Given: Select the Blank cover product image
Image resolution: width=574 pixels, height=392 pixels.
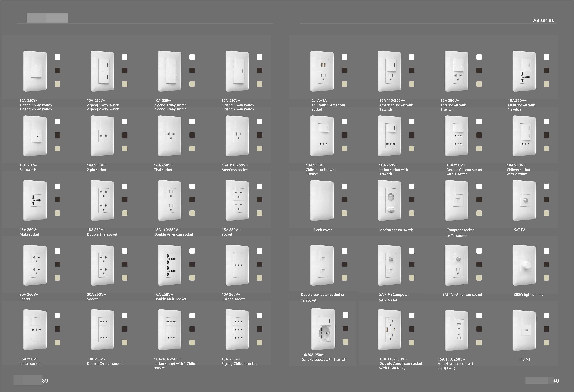Looking at the screenshot, I should point(322,200).
